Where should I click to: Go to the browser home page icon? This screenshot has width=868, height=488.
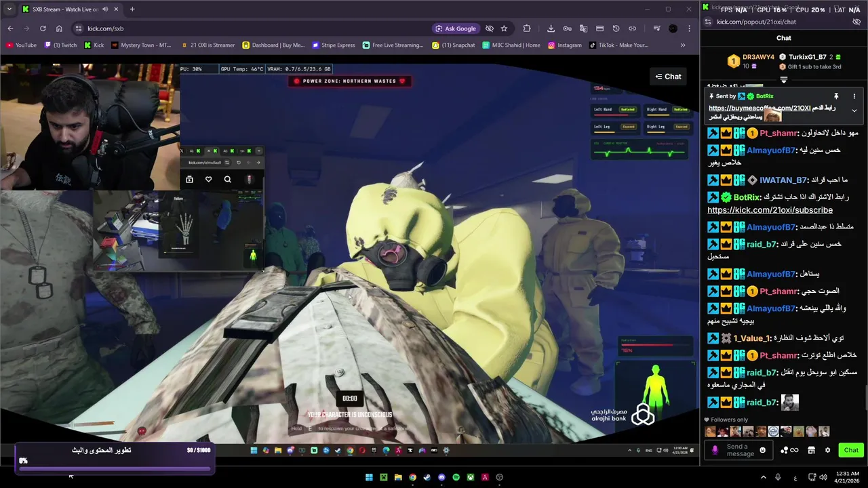coord(59,28)
